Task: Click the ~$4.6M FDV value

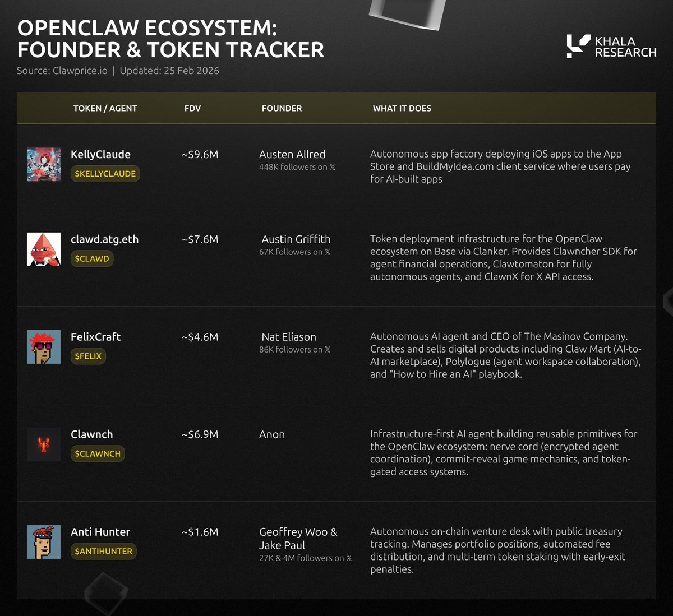Action: tap(200, 337)
